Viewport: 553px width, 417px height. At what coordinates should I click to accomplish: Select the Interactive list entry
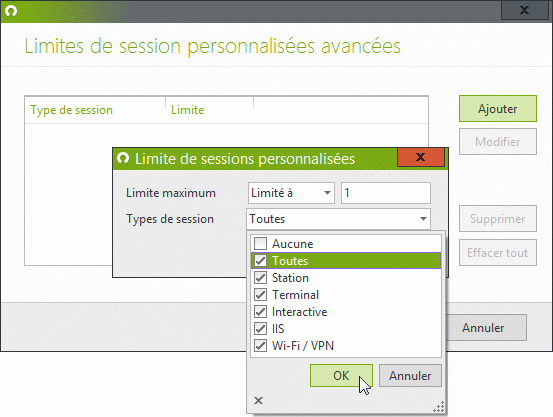[x=346, y=312]
